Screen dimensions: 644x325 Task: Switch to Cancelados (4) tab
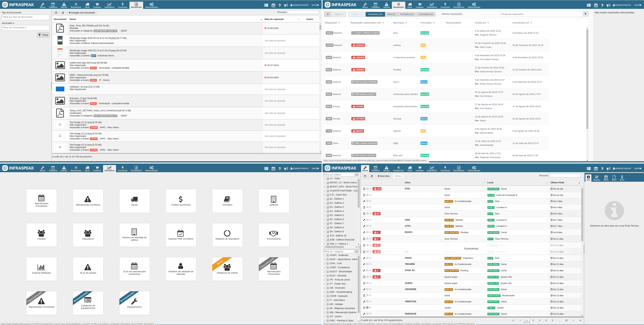[x=426, y=14]
